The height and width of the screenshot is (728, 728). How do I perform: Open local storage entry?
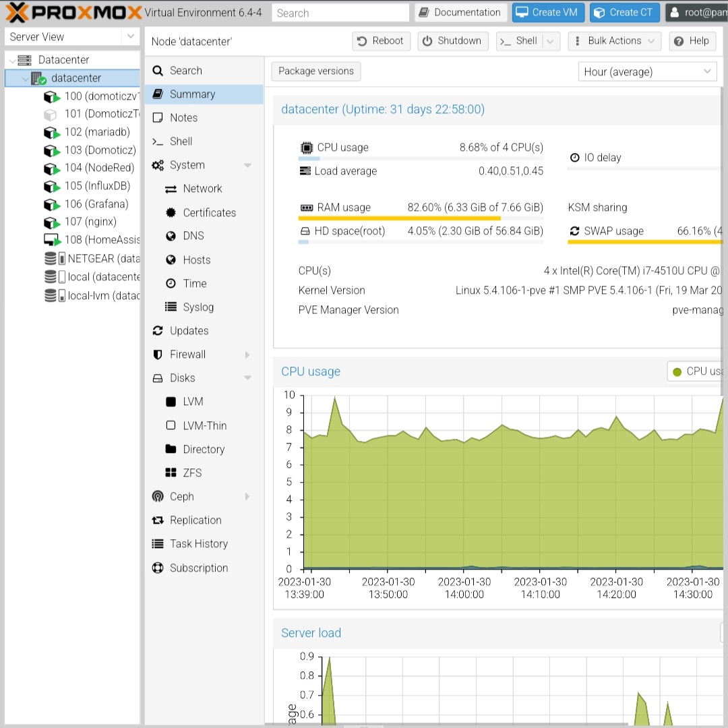(92, 277)
